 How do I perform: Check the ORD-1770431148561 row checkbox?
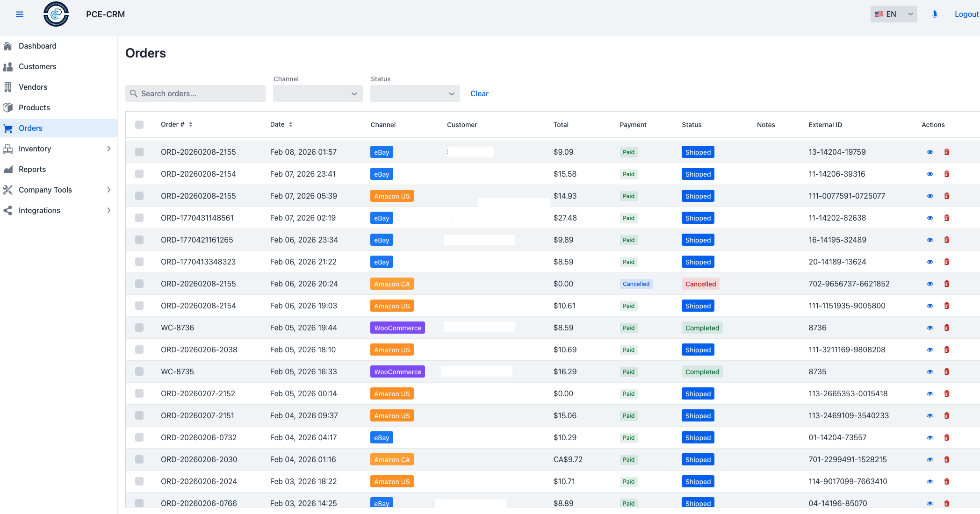coord(139,218)
